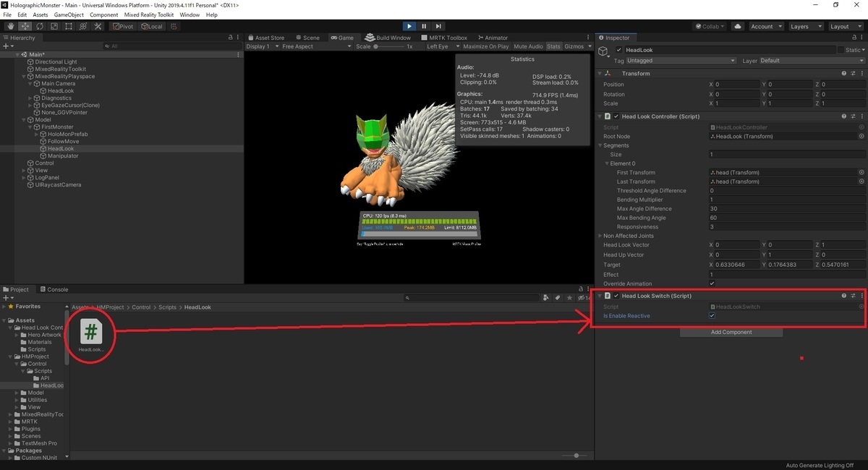This screenshot has height=470, width=868.
Task: Open the GameObject menu
Action: (69, 14)
